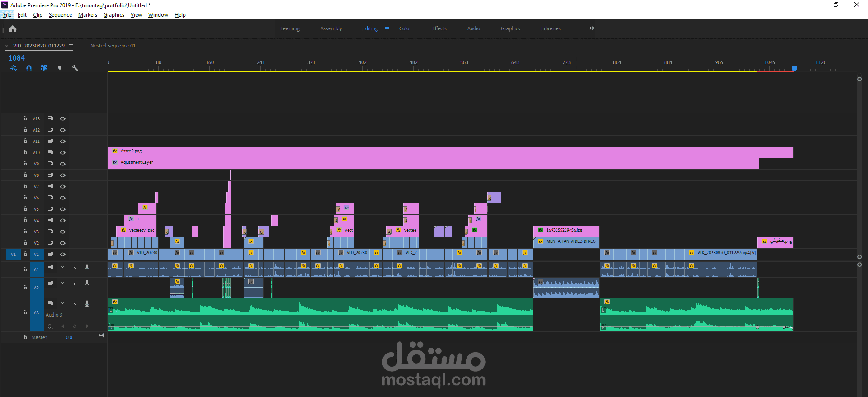Hide track V3 output with eye icon
868x397 pixels.
63,232
